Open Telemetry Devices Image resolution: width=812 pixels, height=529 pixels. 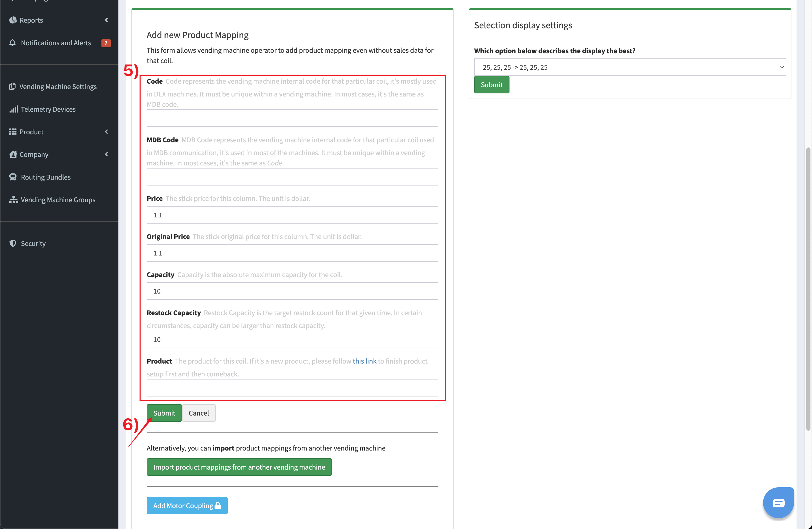(x=48, y=109)
